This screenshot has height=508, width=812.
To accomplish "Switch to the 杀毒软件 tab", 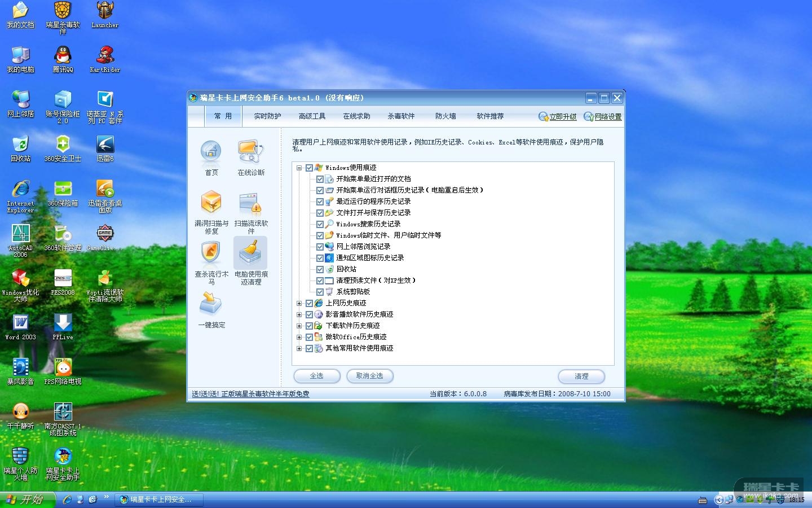I will click(x=401, y=116).
